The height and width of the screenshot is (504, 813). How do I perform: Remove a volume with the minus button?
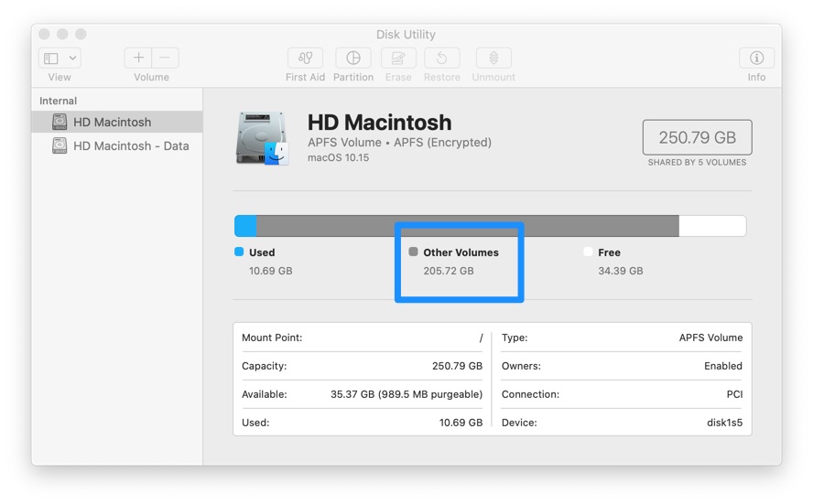[165, 58]
